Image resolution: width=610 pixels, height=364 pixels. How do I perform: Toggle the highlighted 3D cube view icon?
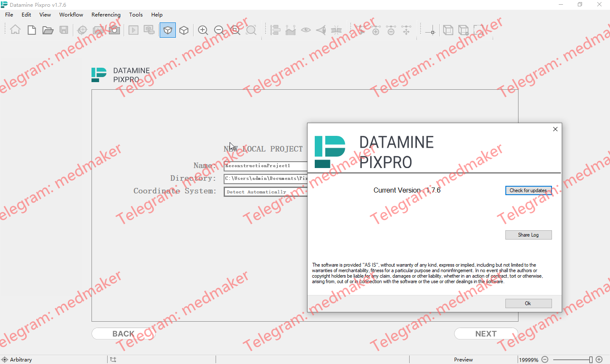click(x=168, y=30)
